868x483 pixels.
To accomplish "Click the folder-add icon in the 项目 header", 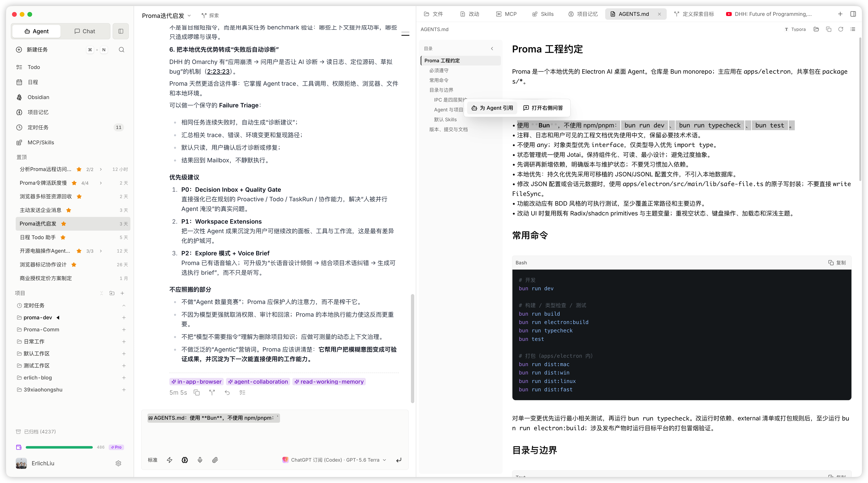I will pyautogui.click(x=112, y=293).
